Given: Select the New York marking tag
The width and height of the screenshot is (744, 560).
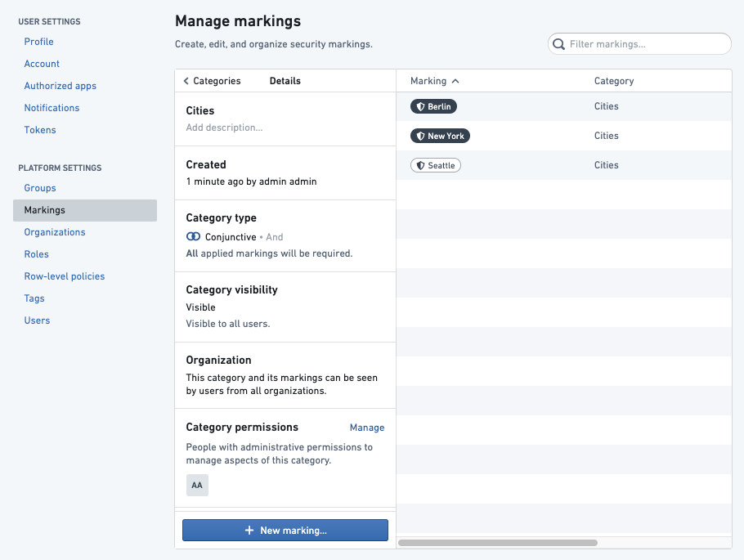Looking at the screenshot, I should pyautogui.click(x=441, y=137).
